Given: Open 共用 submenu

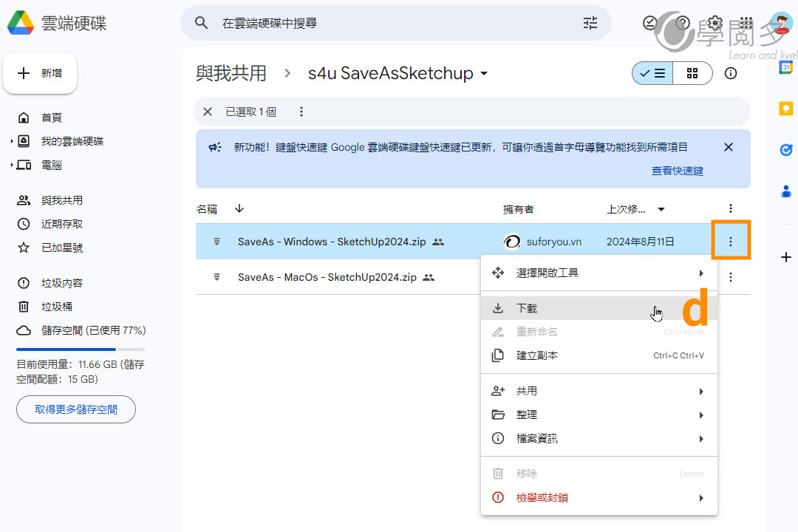Looking at the screenshot, I should (x=599, y=391).
